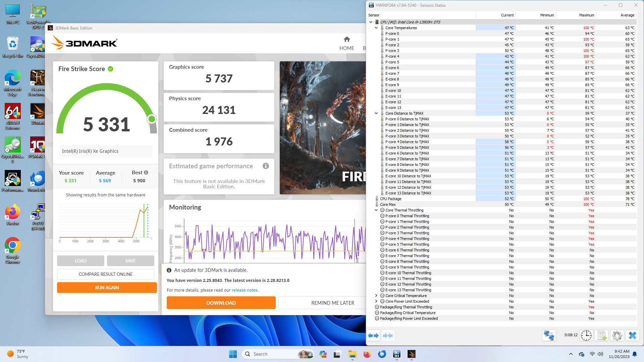Click the Physics score value 24 131
The image size is (644, 362).
pos(219,110)
